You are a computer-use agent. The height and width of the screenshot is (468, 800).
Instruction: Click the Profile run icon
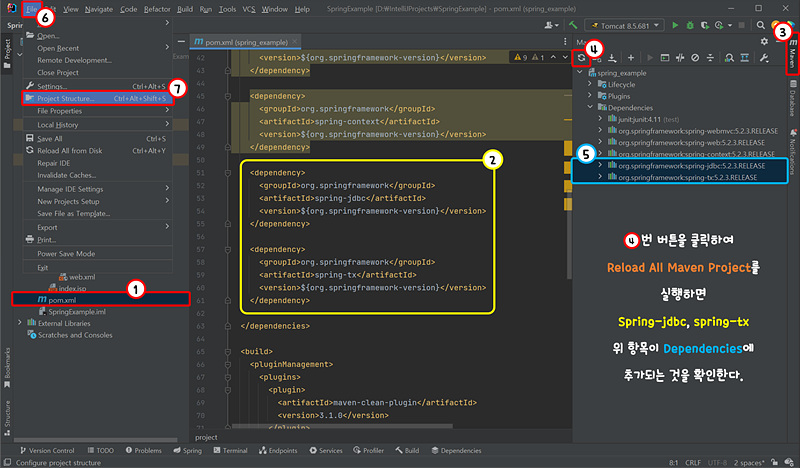719,25
